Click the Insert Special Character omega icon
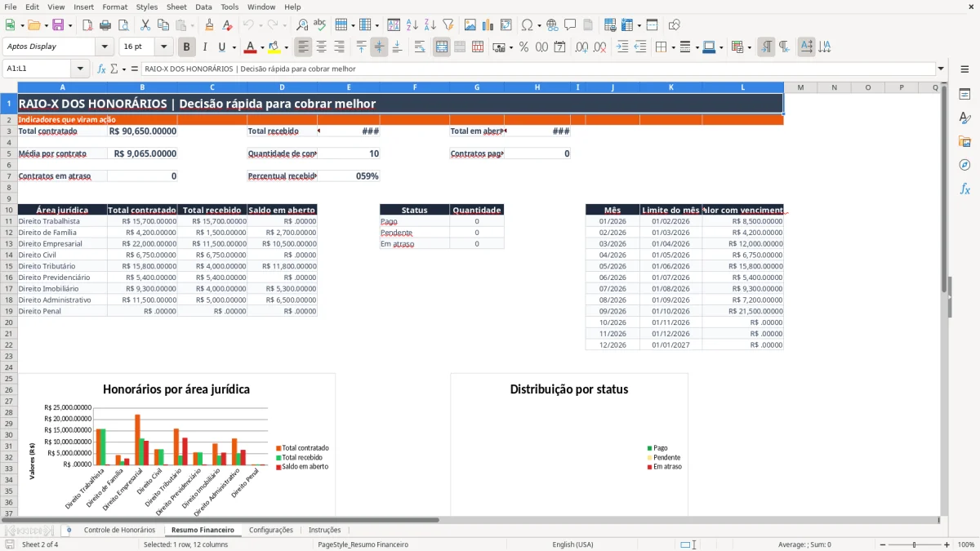Image resolution: width=980 pixels, height=551 pixels. (527, 25)
